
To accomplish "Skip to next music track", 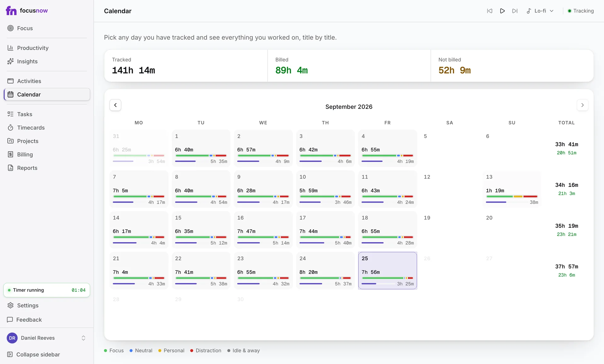I will [515, 11].
